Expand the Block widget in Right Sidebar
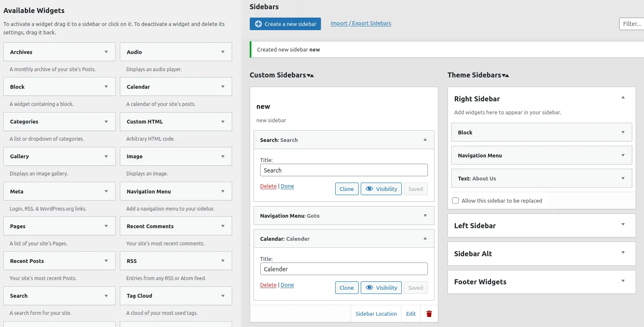 tap(623, 132)
